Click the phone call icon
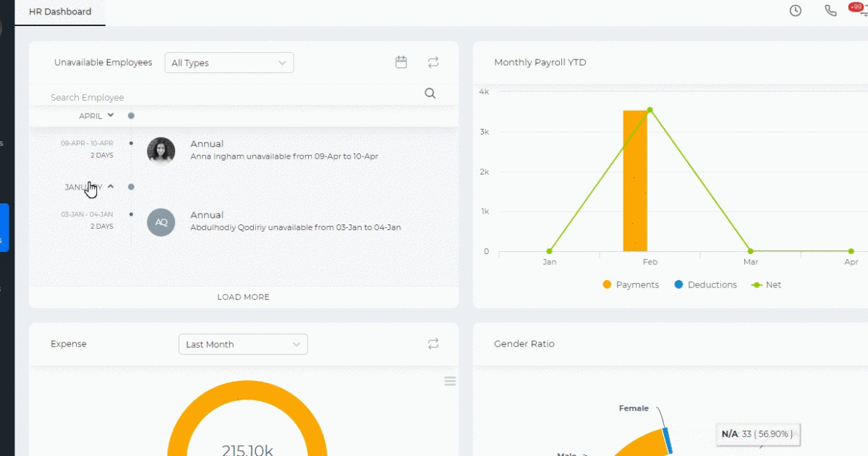The width and height of the screenshot is (868, 456). point(830,11)
